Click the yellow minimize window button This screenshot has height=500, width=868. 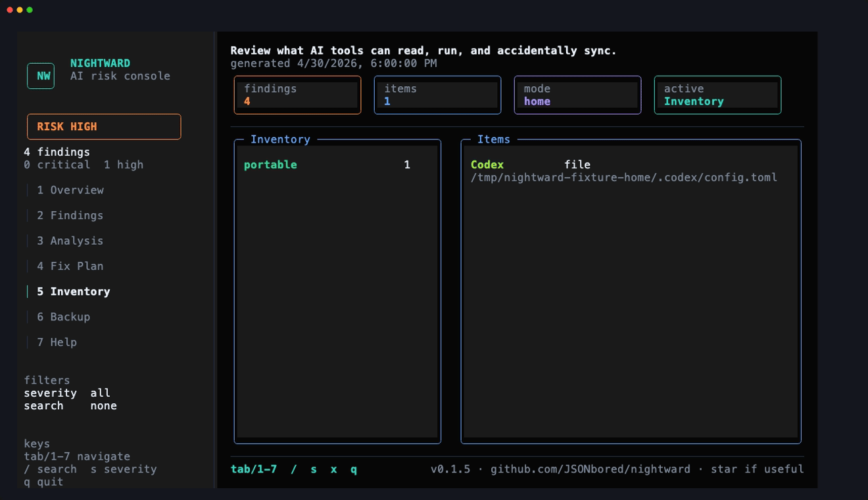tap(20, 10)
